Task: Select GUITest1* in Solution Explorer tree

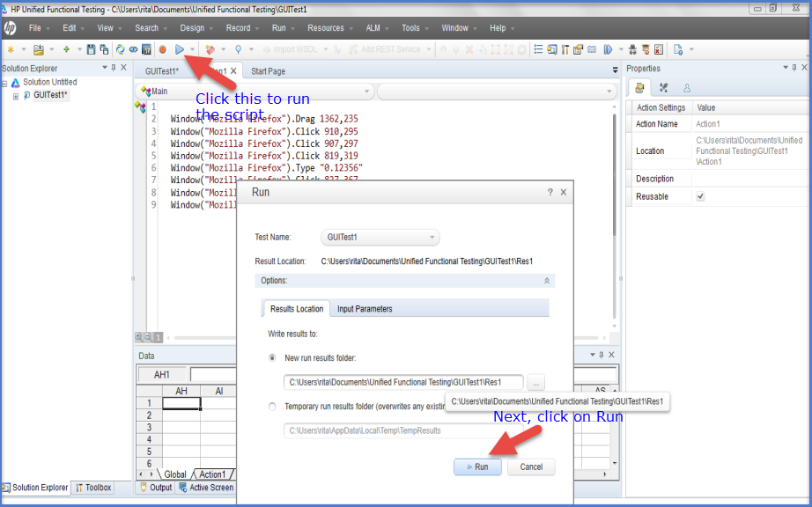Action: (x=50, y=95)
